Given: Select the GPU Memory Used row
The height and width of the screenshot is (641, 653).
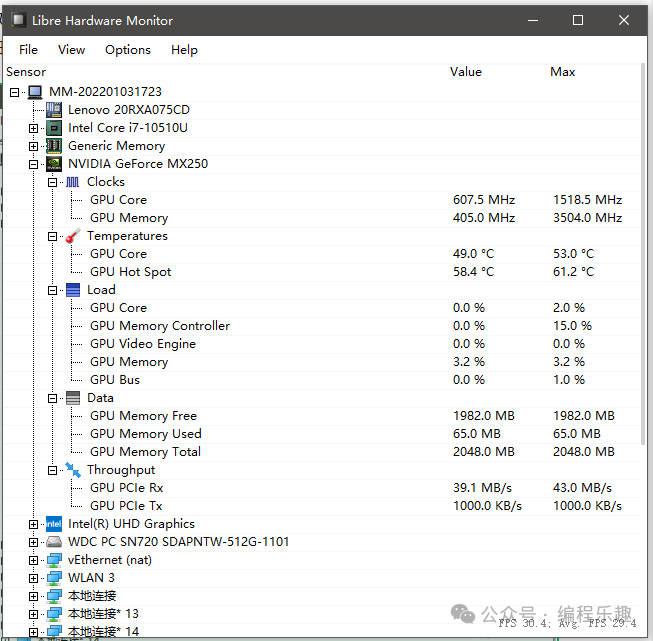Looking at the screenshot, I should tap(321, 434).
